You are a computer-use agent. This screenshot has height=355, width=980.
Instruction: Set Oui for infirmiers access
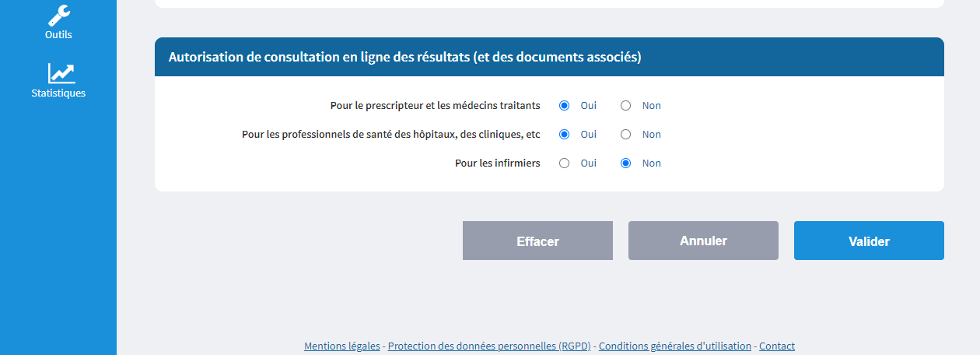[565, 163]
